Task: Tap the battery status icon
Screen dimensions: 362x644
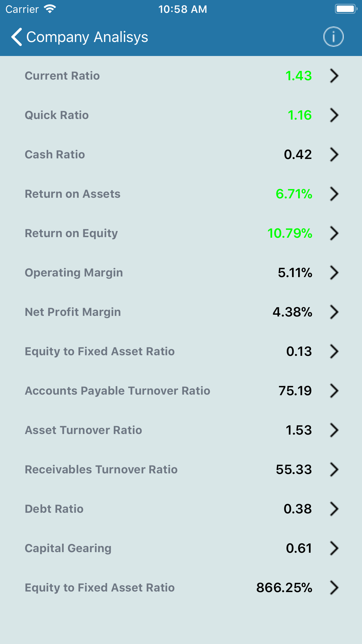Action: coord(346,9)
